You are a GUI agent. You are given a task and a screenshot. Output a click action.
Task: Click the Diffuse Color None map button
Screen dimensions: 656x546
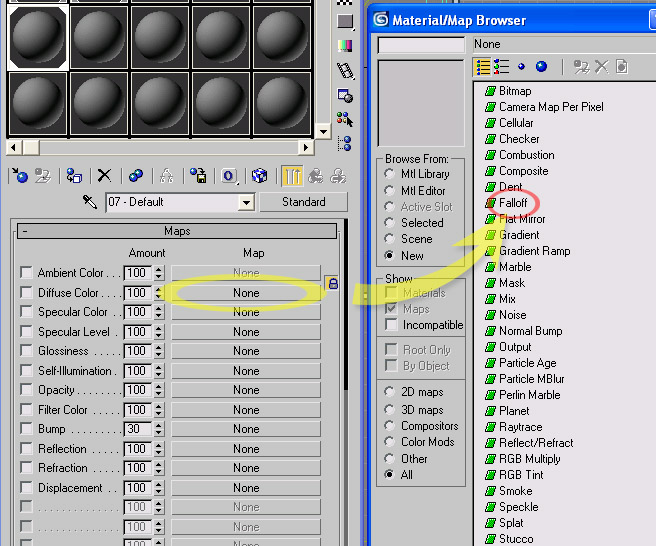coord(246,293)
